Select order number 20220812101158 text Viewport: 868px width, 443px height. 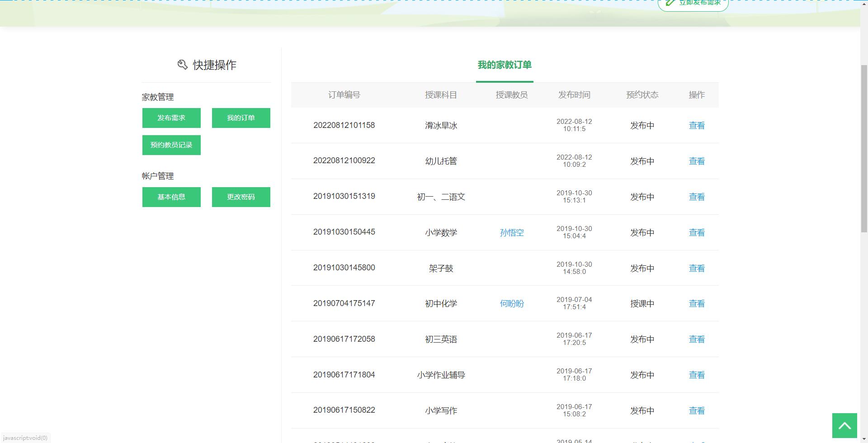[344, 125]
